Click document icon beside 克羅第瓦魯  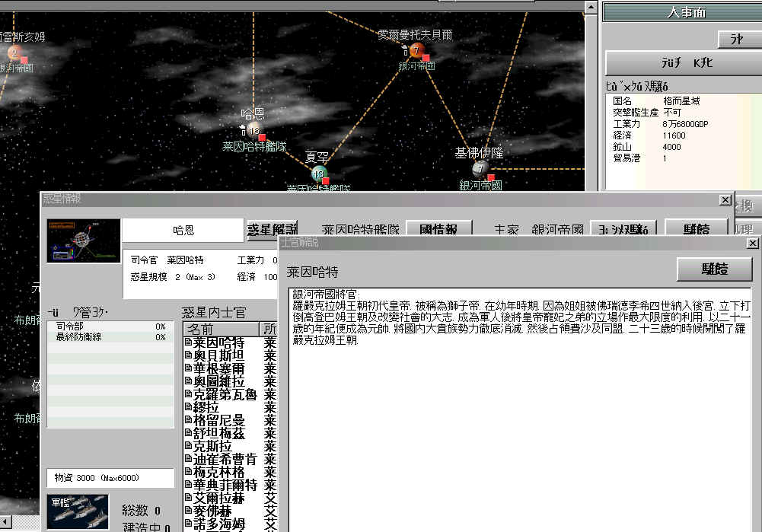click(188, 393)
